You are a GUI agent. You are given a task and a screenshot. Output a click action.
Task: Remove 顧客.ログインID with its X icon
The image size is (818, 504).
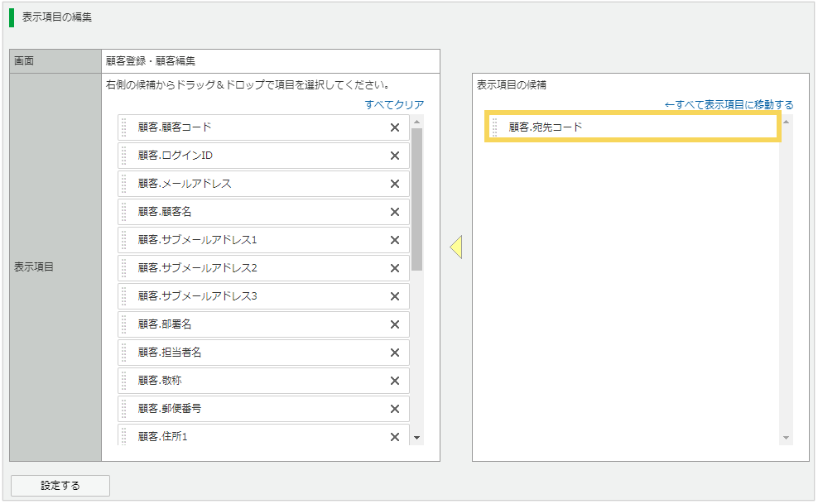click(x=395, y=156)
